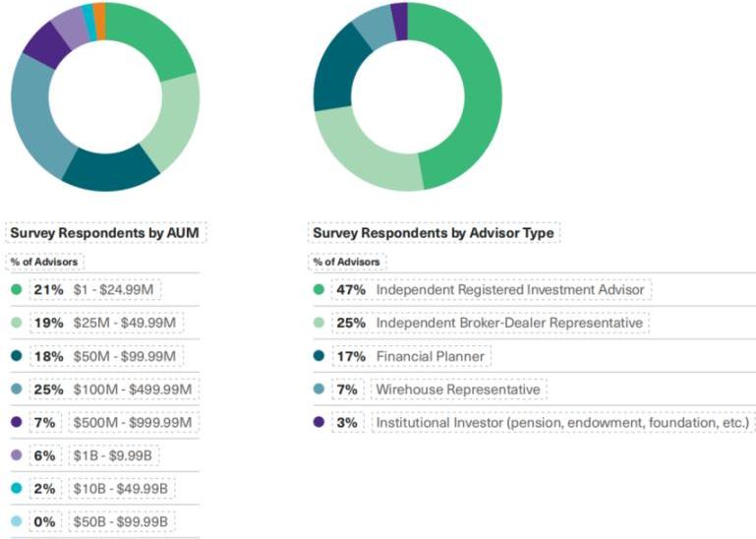Select the $100M - $499.99M legend label
This screenshot has height=539, width=756.
point(134,389)
